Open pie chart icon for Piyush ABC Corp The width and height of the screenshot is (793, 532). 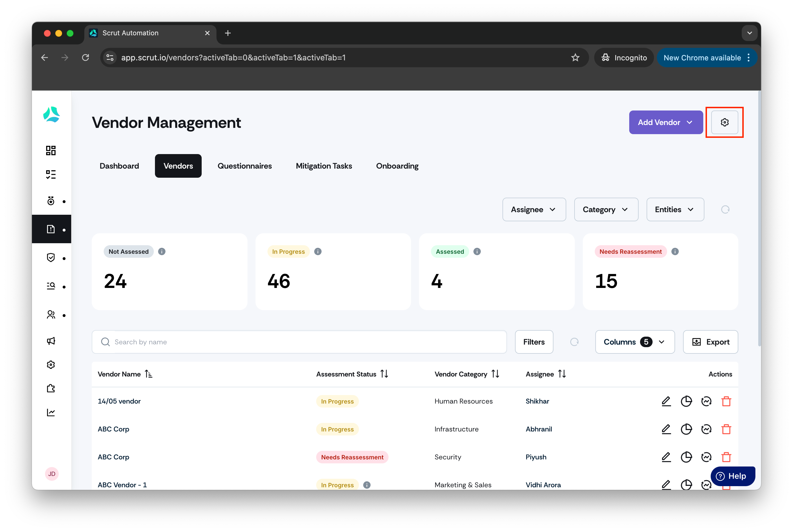pyautogui.click(x=686, y=457)
